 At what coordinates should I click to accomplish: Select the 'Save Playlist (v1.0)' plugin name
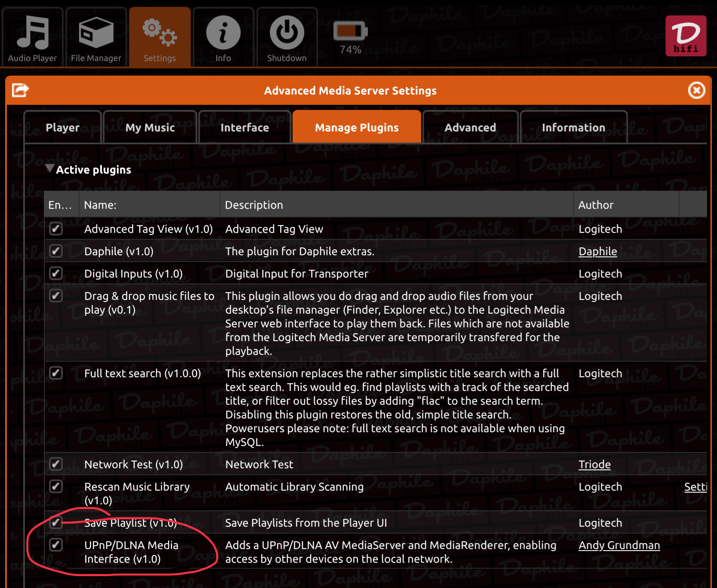pos(131,523)
